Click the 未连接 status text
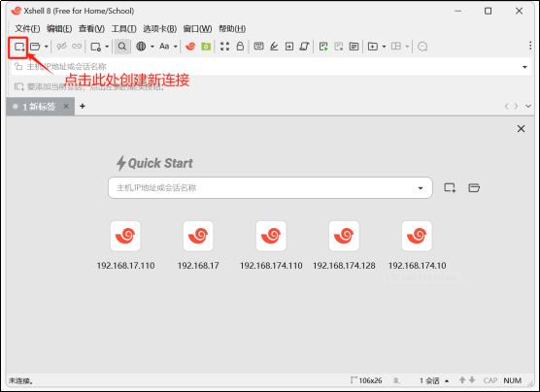Image resolution: width=540 pixels, height=392 pixels. pyautogui.click(x=21, y=380)
